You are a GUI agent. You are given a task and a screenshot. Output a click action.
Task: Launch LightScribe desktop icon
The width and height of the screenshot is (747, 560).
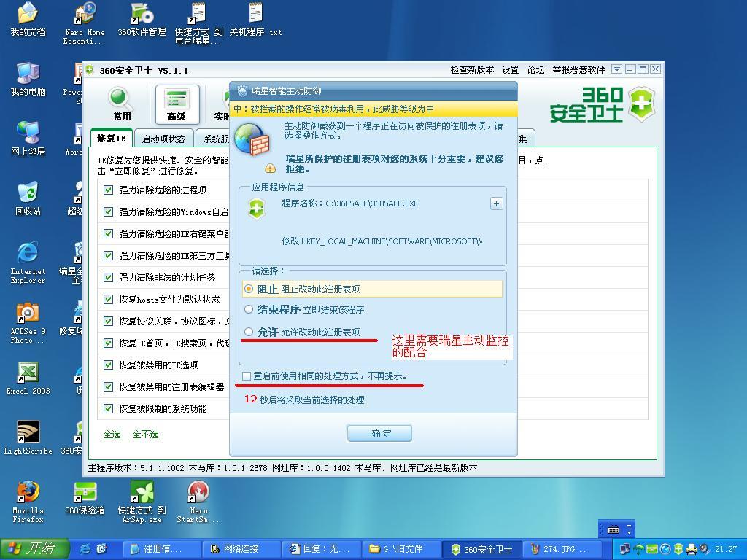click(28, 438)
